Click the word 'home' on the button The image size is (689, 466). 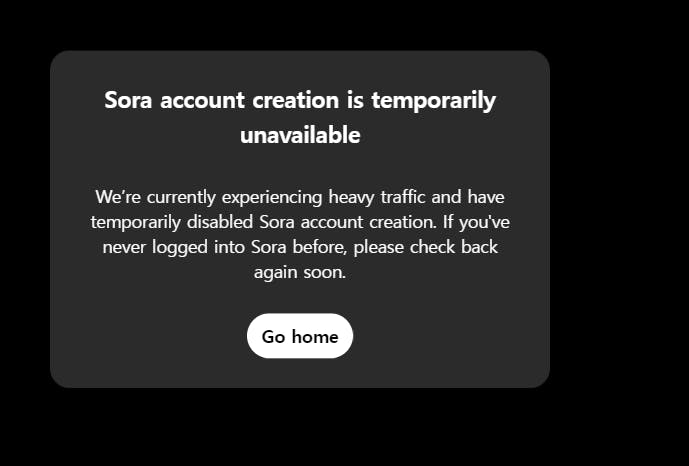coord(315,337)
